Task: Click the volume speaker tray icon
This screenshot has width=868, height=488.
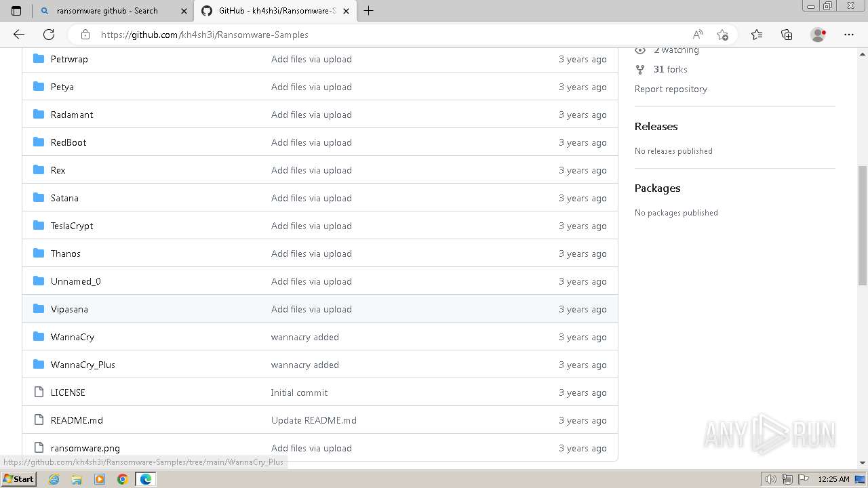Action: click(x=771, y=479)
